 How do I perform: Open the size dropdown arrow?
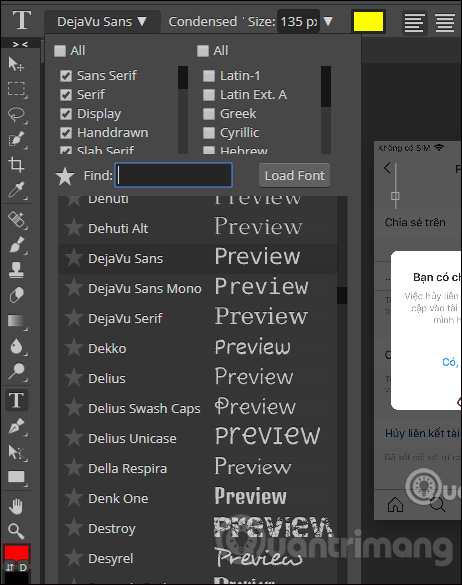328,21
